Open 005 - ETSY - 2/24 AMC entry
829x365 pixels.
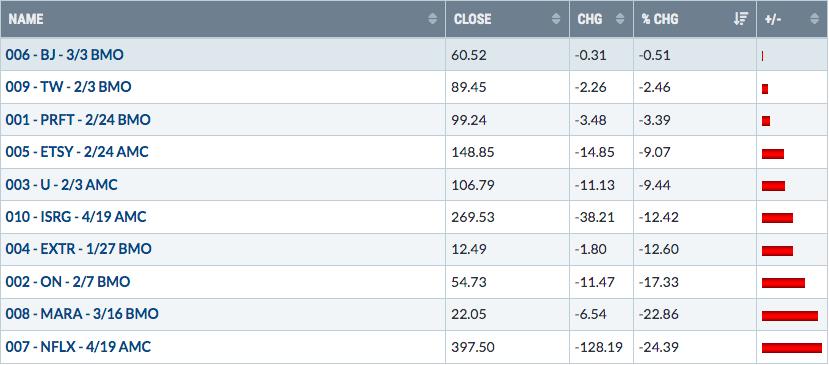click(77, 152)
